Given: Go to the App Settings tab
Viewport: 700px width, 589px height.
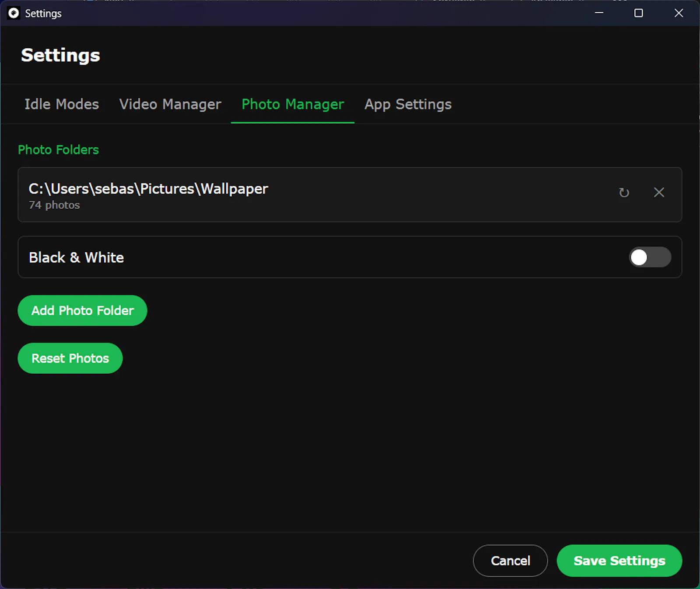Looking at the screenshot, I should coord(408,104).
